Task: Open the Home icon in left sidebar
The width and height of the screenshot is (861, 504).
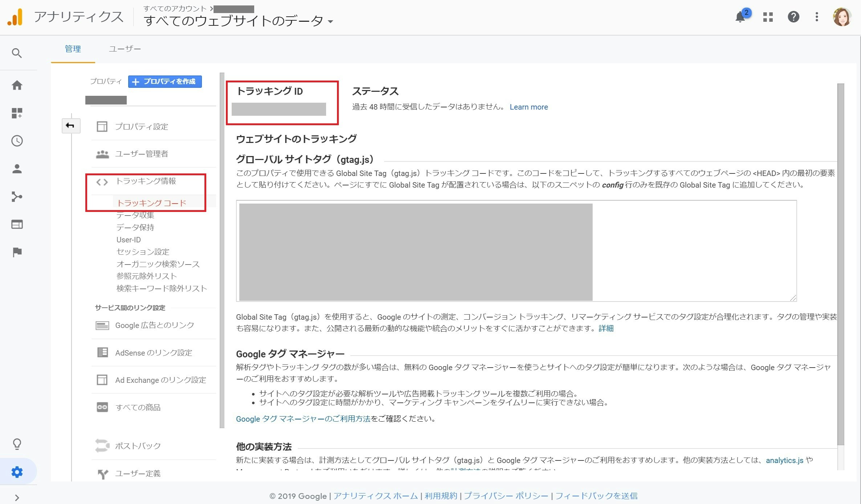Action: tap(17, 85)
